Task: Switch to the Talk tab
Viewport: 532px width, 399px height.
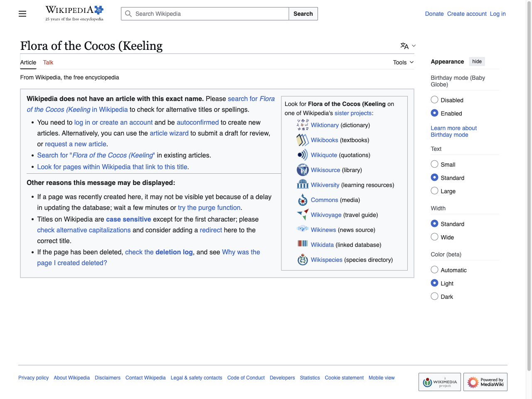Action: coord(48,62)
